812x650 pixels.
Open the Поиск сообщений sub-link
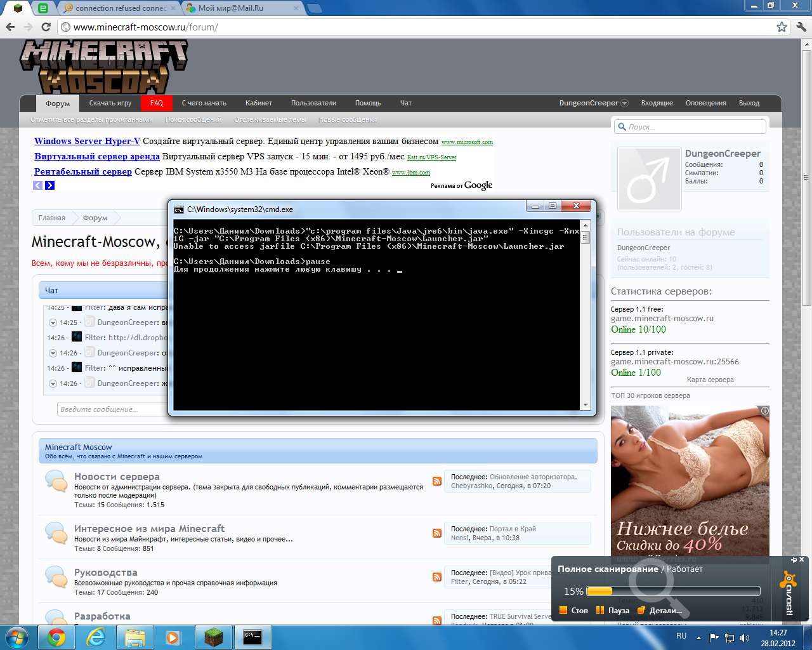(x=193, y=119)
